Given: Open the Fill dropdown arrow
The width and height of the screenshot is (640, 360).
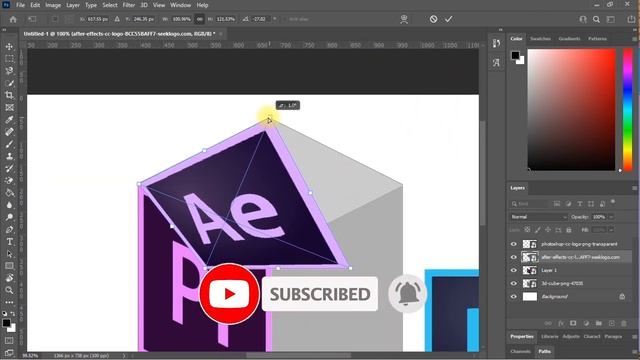Looking at the screenshot, I should pos(611,230).
